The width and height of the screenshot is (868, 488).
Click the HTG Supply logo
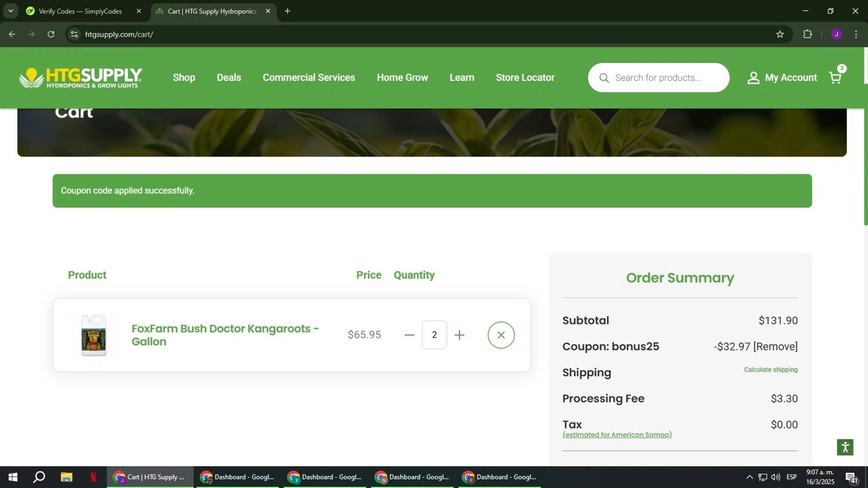point(80,77)
